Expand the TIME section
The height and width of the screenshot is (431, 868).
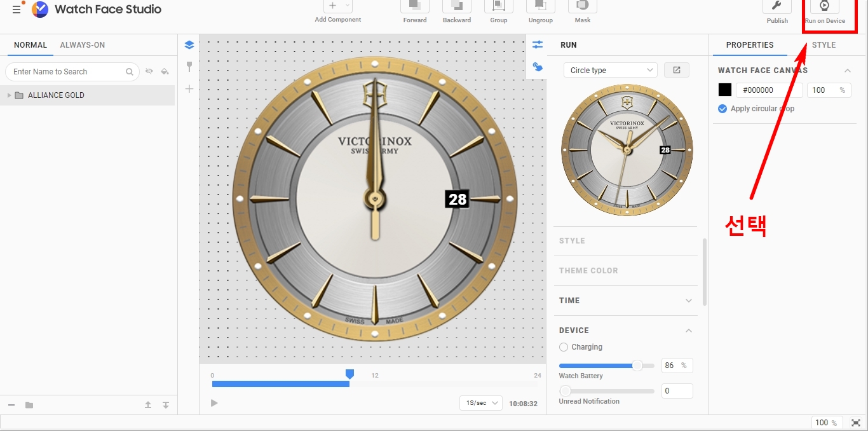625,301
